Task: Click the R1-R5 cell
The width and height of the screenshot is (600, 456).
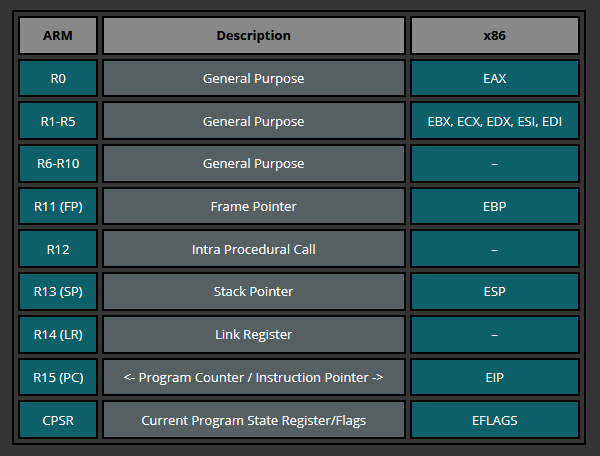Action: click(58, 121)
